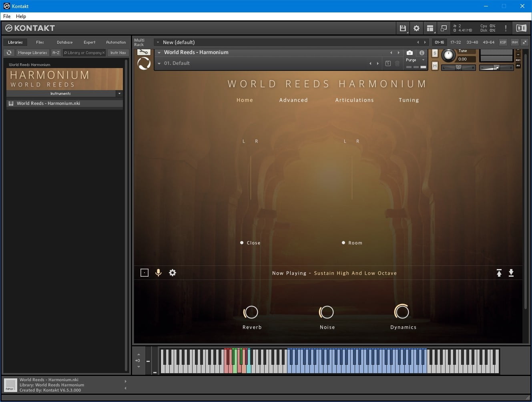532x402 pixels.
Task: Open the Tuning page
Action: 409,100
